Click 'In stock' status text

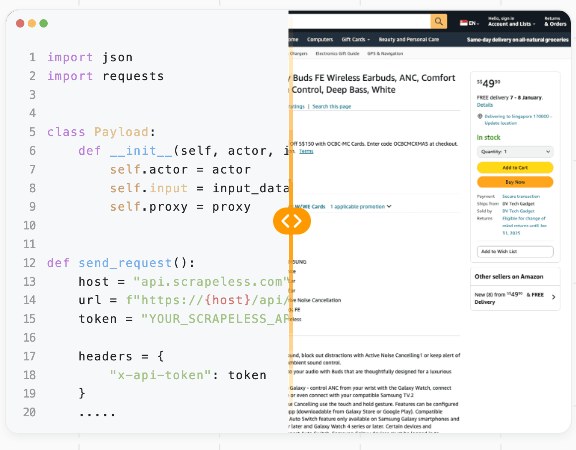click(x=489, y=137)
